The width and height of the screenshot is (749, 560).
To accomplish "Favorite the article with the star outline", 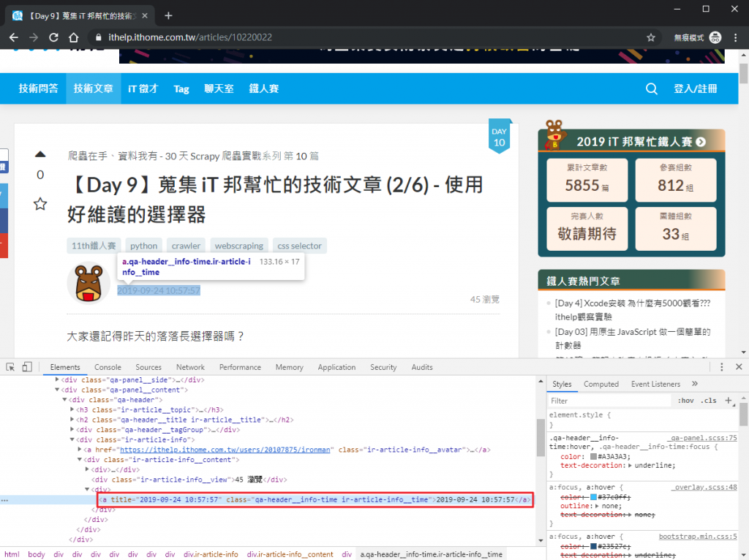I will tap(40, 204).
